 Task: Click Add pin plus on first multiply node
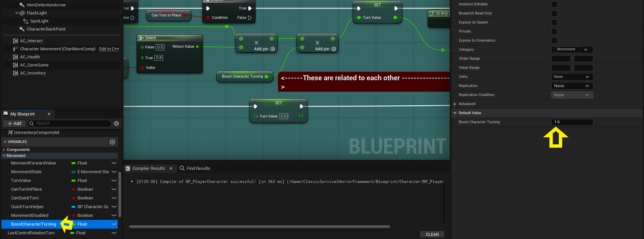(x=273, y=49)
